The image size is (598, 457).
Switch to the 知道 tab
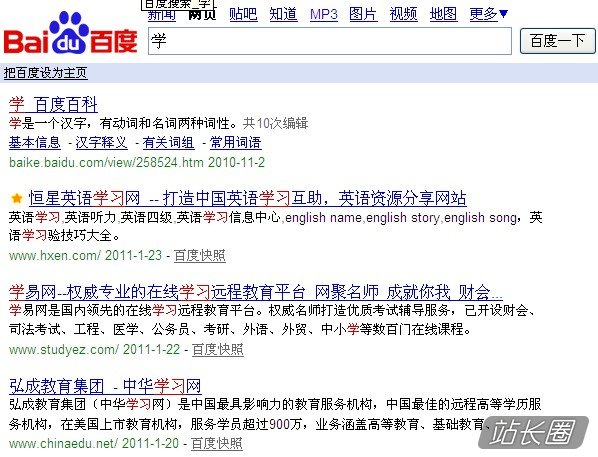(283, 14)
